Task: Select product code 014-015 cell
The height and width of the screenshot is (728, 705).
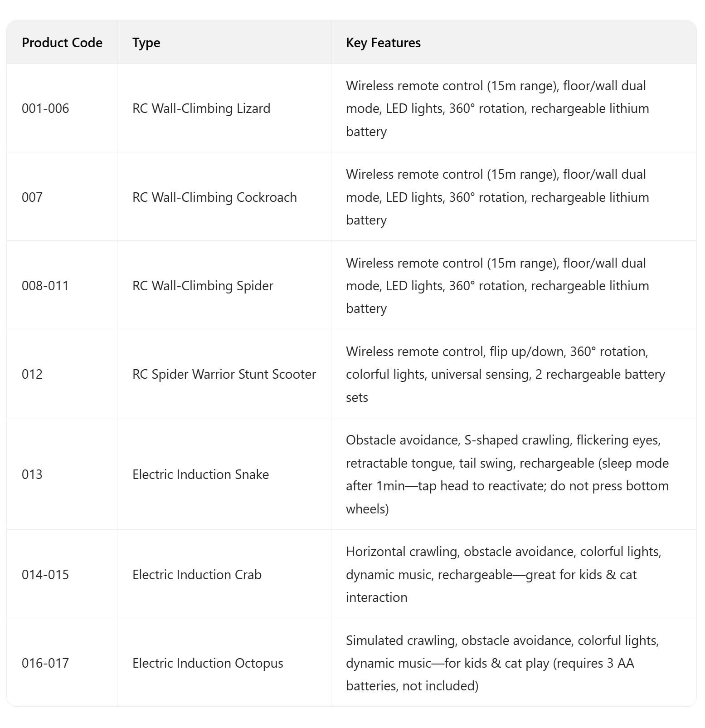Action: click(45, 575)
